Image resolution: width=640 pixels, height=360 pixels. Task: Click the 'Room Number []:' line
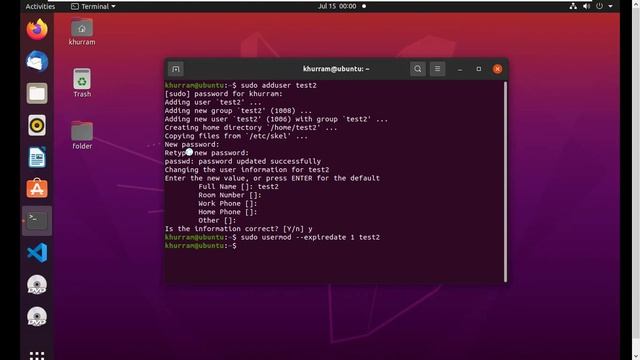click(x=230, y=195)
